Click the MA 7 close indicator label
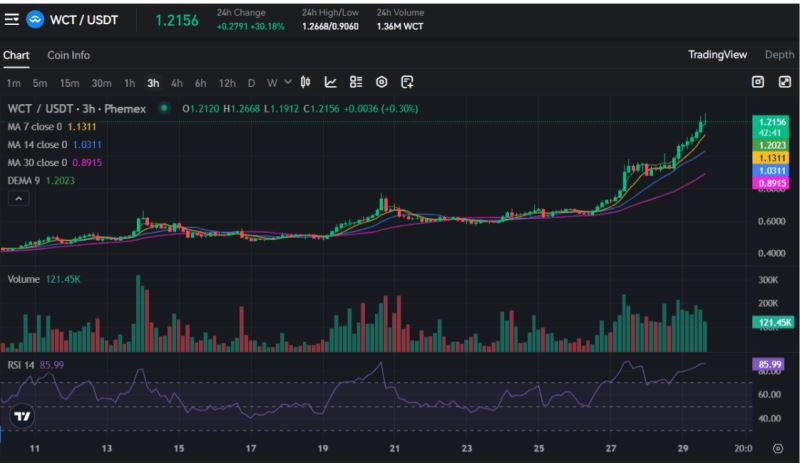800x463 pixels. coord(36,127)
